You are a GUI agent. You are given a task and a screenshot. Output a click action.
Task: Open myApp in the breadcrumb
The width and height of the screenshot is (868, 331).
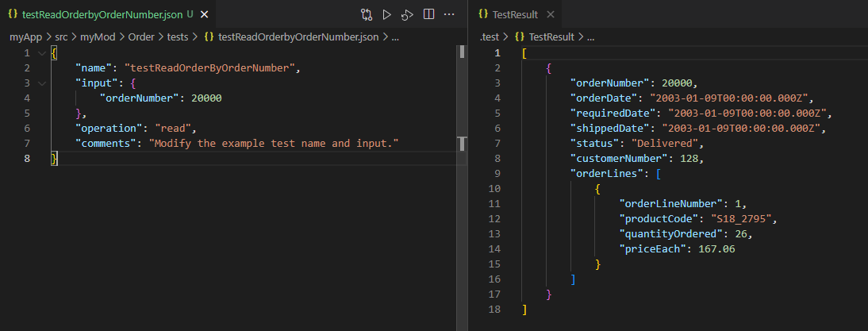[26, 37]
